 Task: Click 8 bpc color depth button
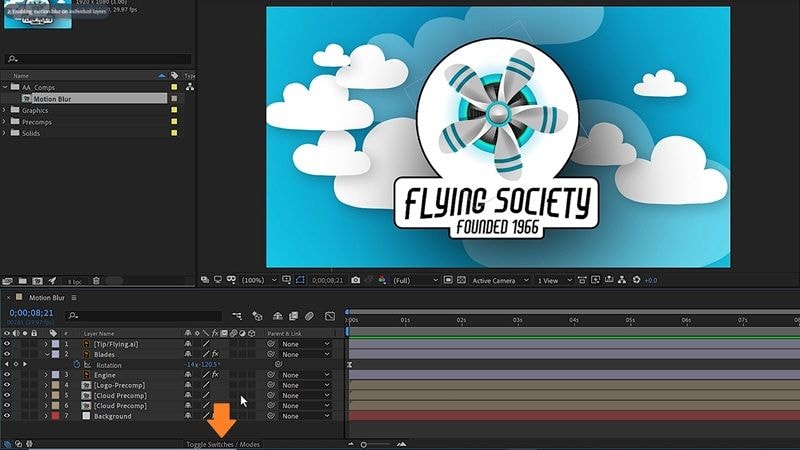coord(75,281)
